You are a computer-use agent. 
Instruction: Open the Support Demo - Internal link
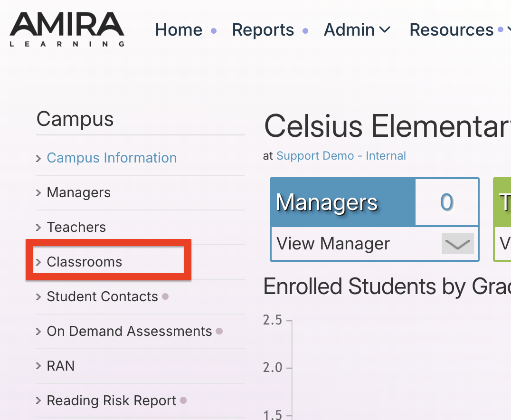click(x=341, y=155)
